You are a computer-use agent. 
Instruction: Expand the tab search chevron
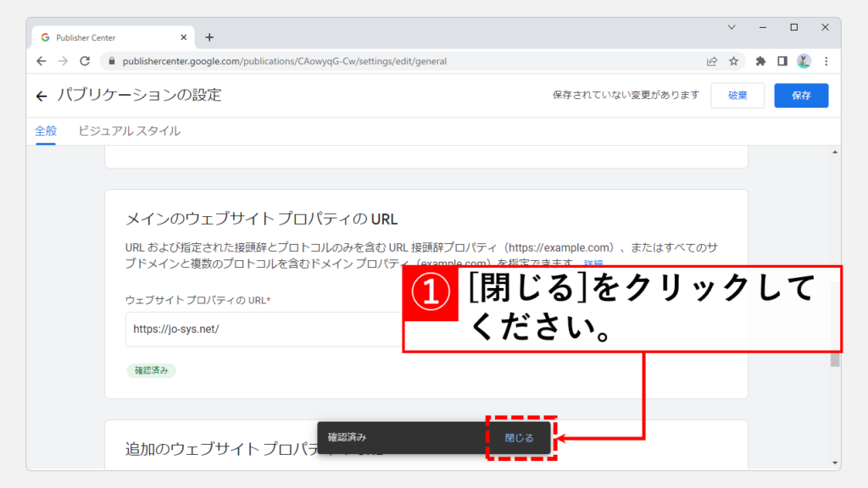[732, 27]
